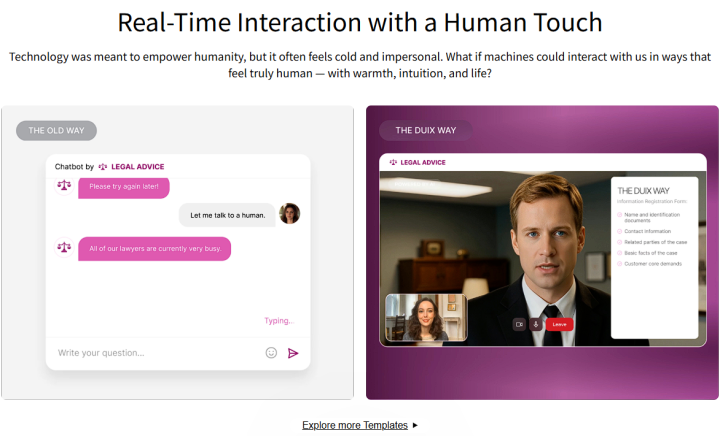Click the lawyers currently very busy bubble
This screenshot has height=436, width=720.
pos(155,249)
